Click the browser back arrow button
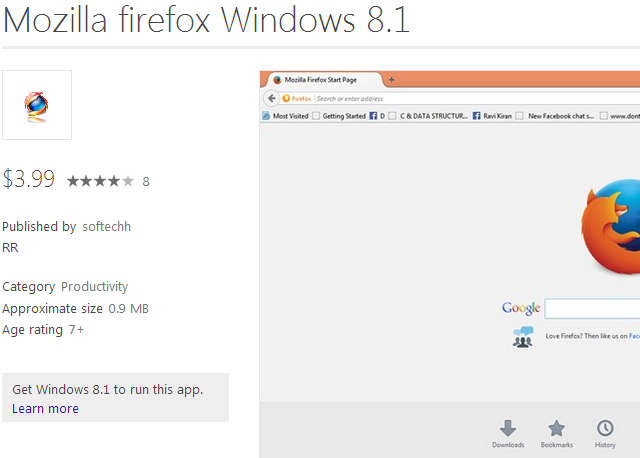 [271, 98]
